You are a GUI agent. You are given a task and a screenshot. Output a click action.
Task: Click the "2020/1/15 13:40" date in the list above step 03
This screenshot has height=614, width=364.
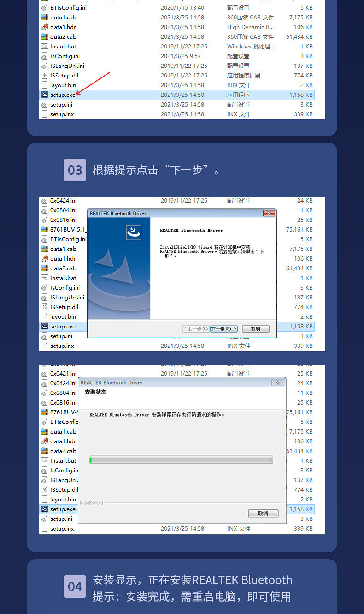pos(182,7)
